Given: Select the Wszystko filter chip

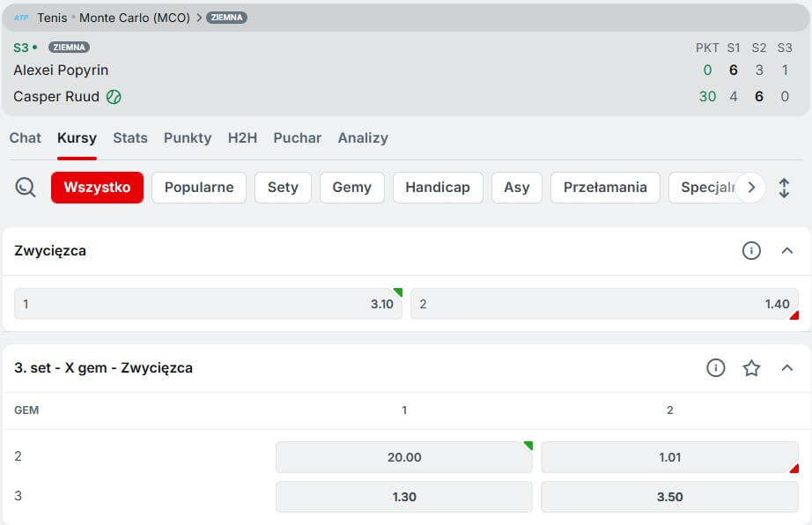Looking at the screenshot, I should pos(97,188).
